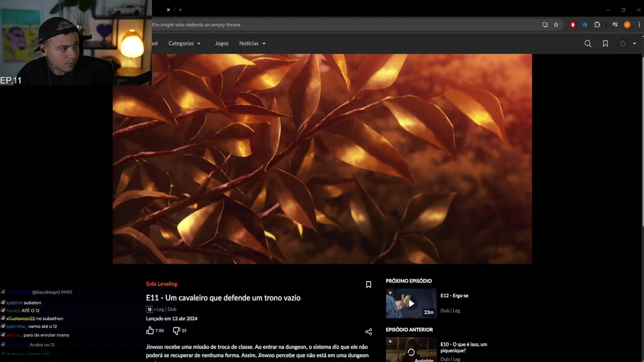Image resolution: width=644 pixels, height=362 pixels.
Task: Open the blue sound waves extension
Action: [x=585, y=25]
